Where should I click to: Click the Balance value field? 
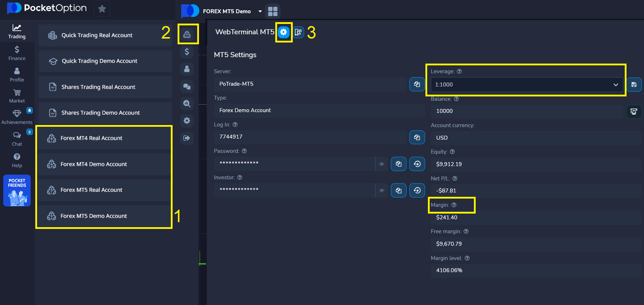pos(526,111)
